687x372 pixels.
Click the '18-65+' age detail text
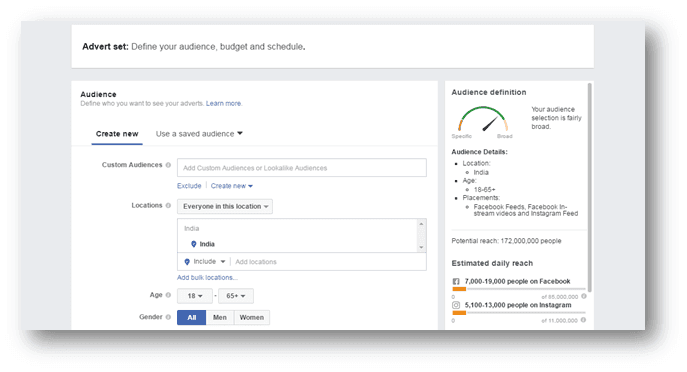coord(485,190)
